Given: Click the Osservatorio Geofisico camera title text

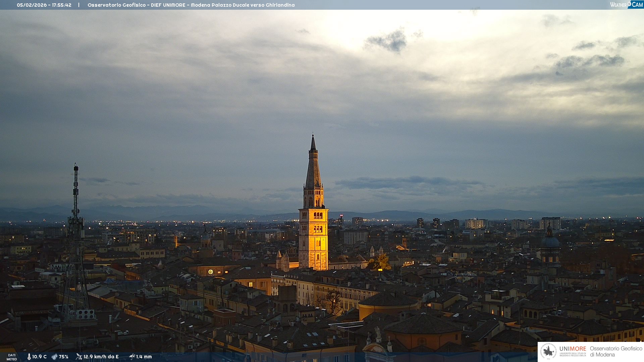Looking at the screenshot, I should click(191, 5).
